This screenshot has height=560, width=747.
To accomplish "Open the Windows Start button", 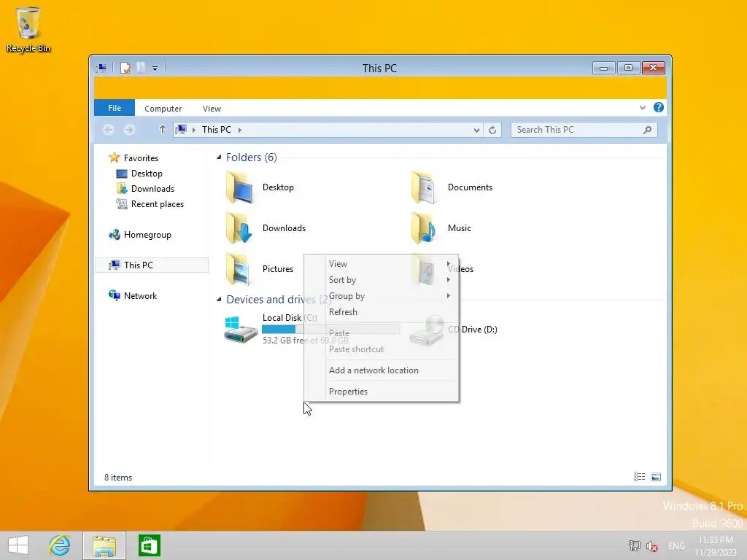I will (x=18, y=545).
